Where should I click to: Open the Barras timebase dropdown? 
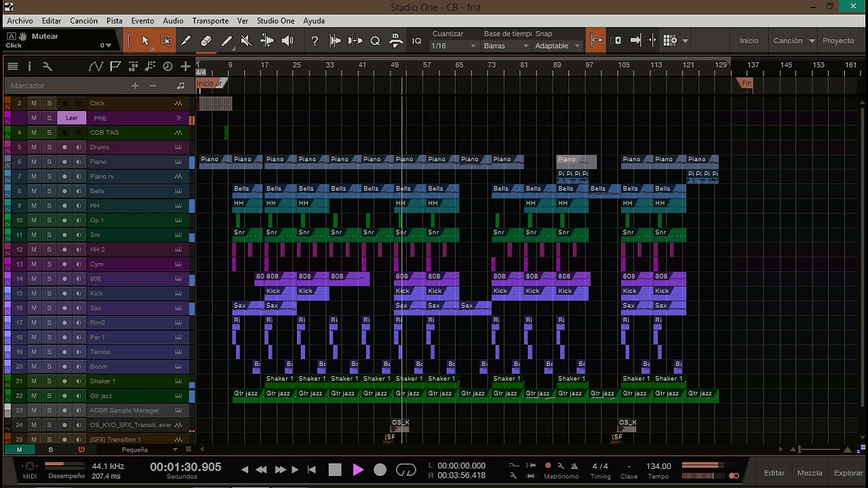(x=506, y=46)
